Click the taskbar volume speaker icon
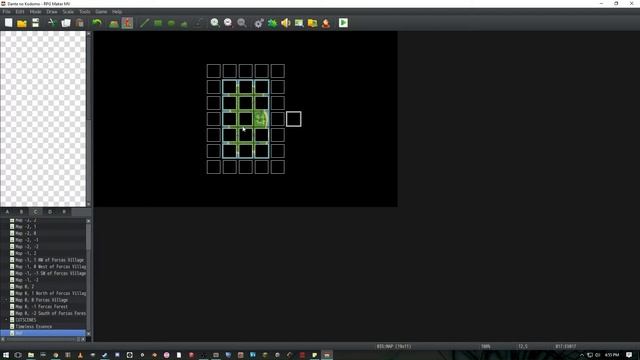 (x=598, y=355)
